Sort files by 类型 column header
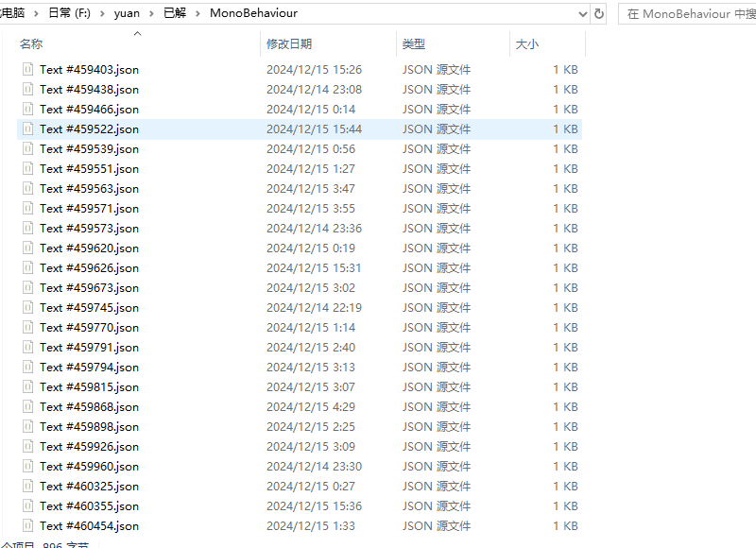 coord(413,44)
